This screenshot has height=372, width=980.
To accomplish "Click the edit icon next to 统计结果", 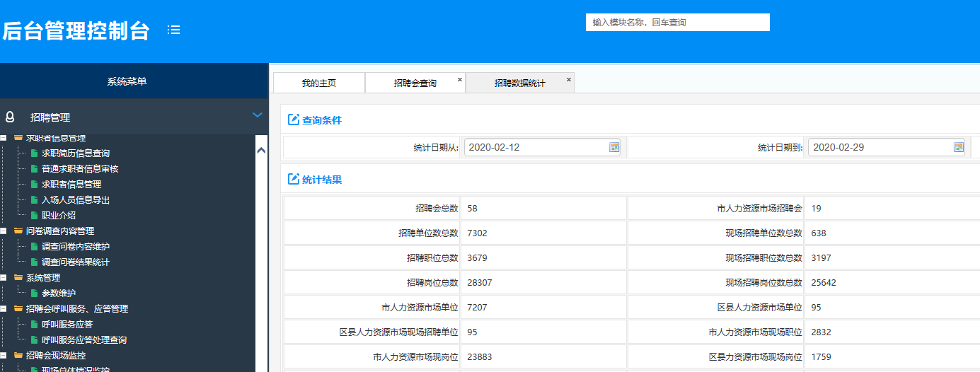I will (294, 179).
